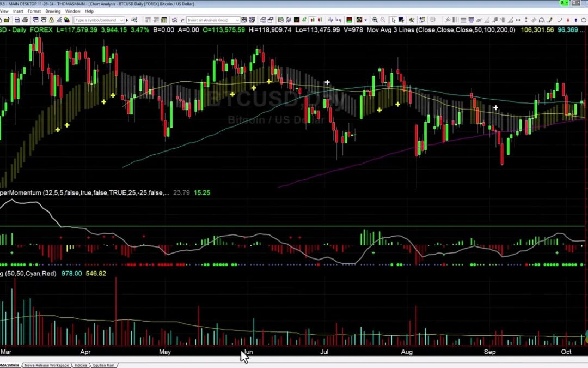Switch to News Release Workspace tab

[x=46, y=365]
